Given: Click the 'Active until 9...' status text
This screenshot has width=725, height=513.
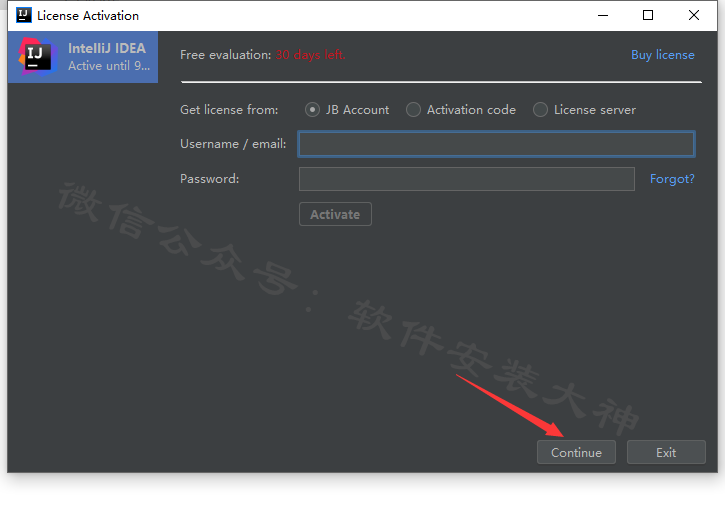Looking at the screenshot, I should (x=109, y=66).
